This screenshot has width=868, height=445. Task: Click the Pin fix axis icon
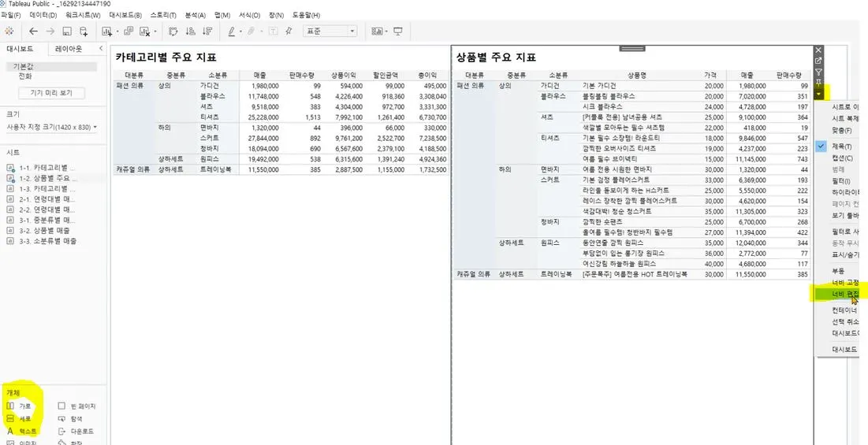[289, 31]
